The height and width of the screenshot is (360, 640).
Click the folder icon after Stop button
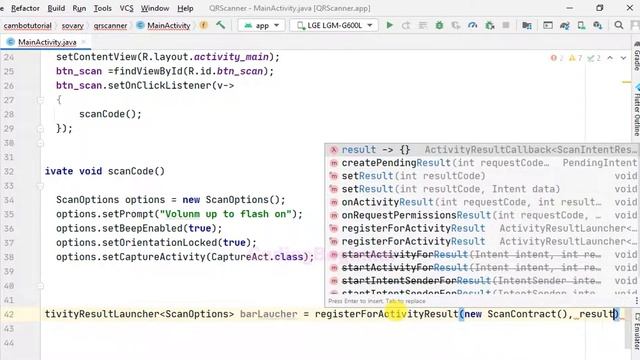point(527,25)
